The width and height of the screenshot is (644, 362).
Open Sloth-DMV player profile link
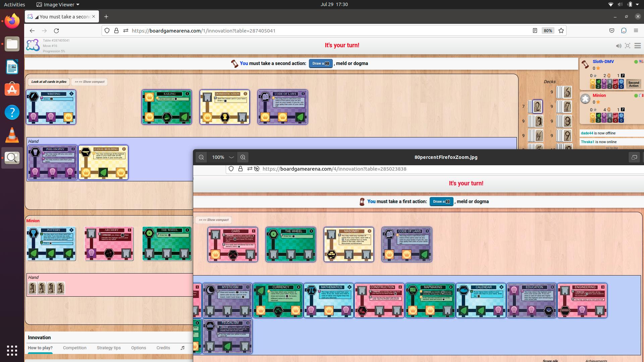pos(603,61)
